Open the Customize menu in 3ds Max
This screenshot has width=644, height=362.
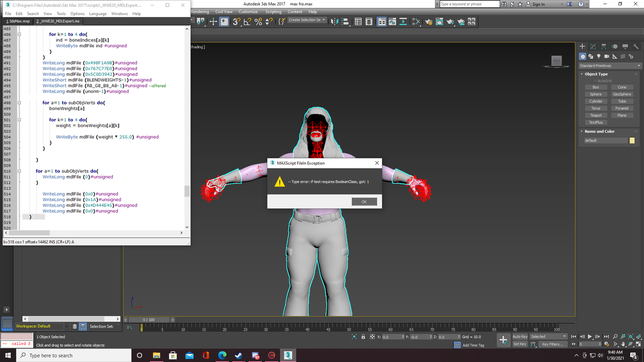tap(248, 12)
